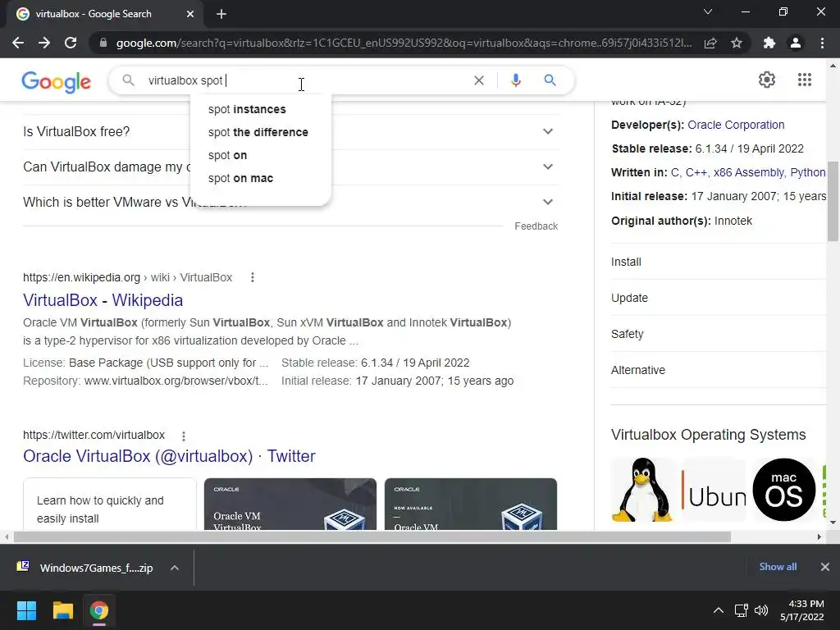Open the 'Learn how to quickly' tweet card
This screenshot has width=840, height=630.
110,504
